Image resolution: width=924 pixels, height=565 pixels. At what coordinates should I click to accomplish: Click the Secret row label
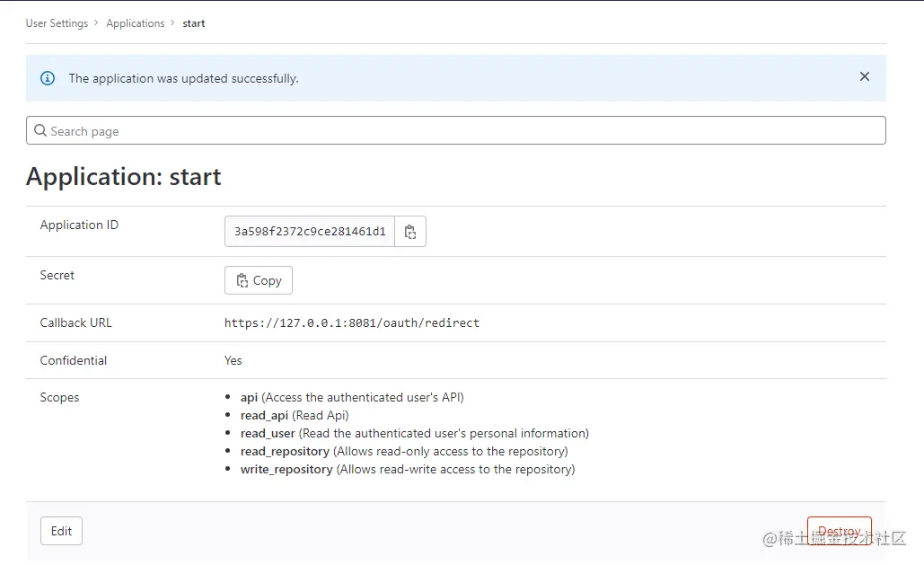(x=57, y=275)
